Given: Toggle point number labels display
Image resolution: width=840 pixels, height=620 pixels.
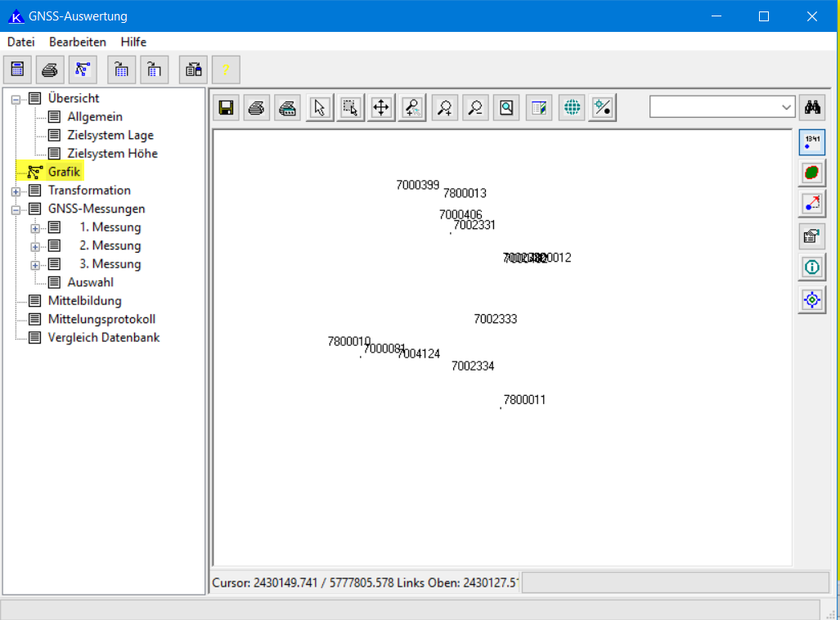Looking at the screenshot, I should [x=811, y=142].
